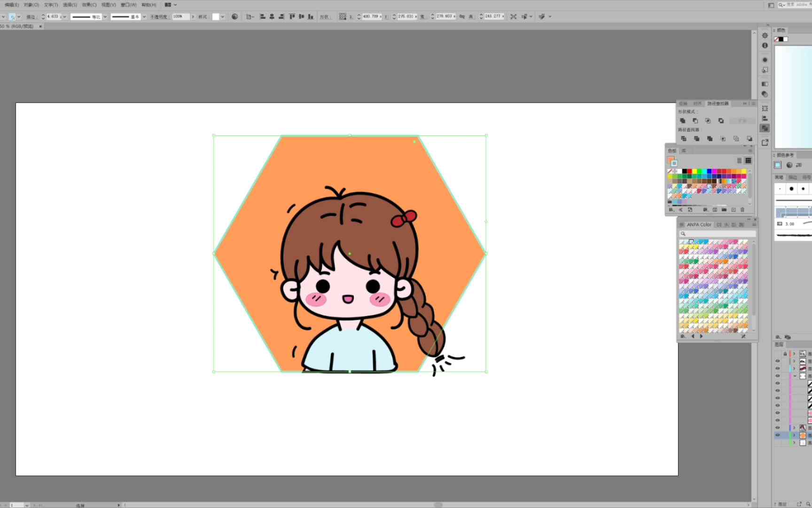The width and height of the screenshot is (812, 508).
Task: Switch swatches to list view
Action: (739, 161)
